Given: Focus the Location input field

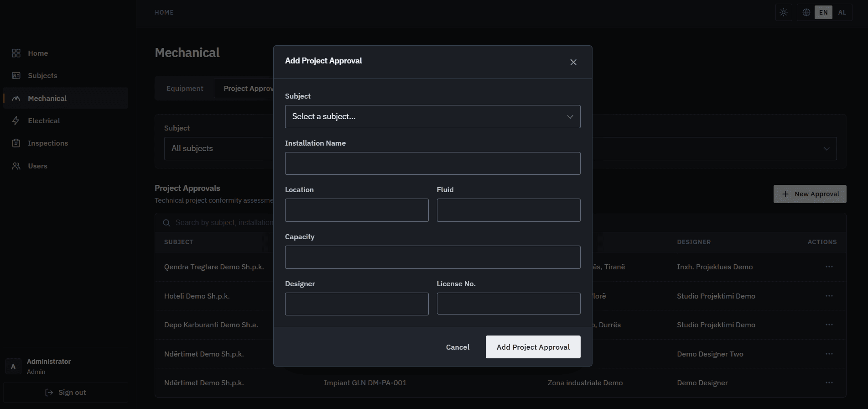Looking at the screenshot, I should coord(357,210).
